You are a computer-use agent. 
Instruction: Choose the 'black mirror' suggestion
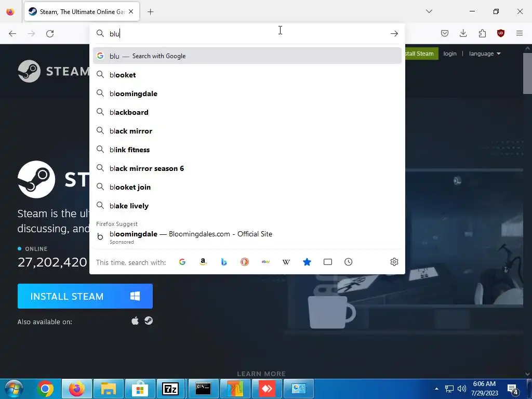click(247, 130)
